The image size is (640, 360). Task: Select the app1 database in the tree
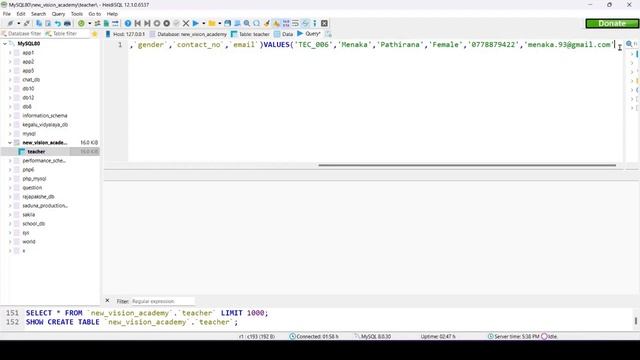pyautogui.click(x=28, y=53)
